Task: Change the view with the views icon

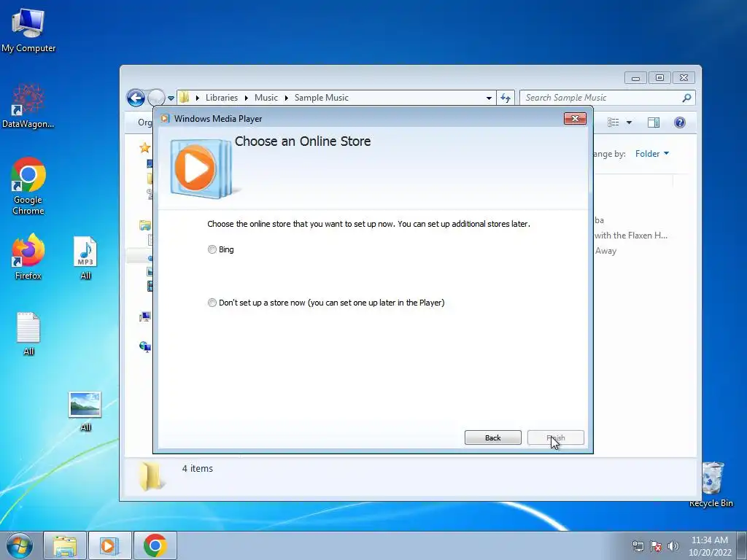Action: click(x=613, y=122)
